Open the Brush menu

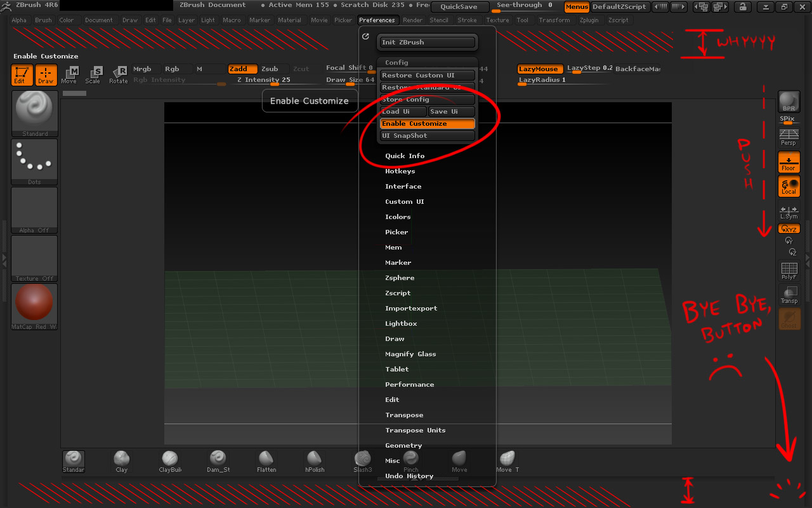tap(43, 20)
